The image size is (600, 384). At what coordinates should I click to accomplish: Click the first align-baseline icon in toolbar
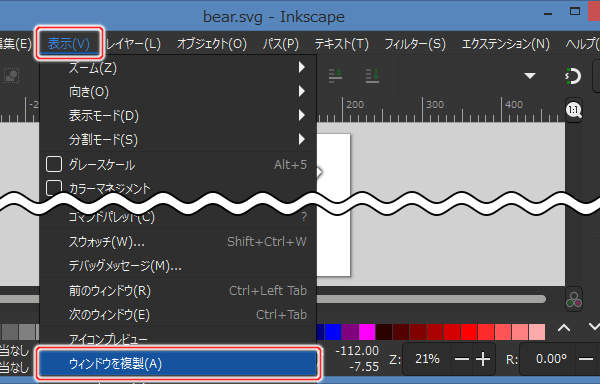point(336,75)
